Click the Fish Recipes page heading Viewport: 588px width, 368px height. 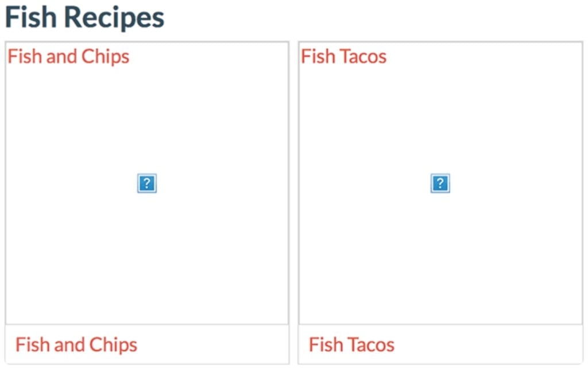(85, 17)
